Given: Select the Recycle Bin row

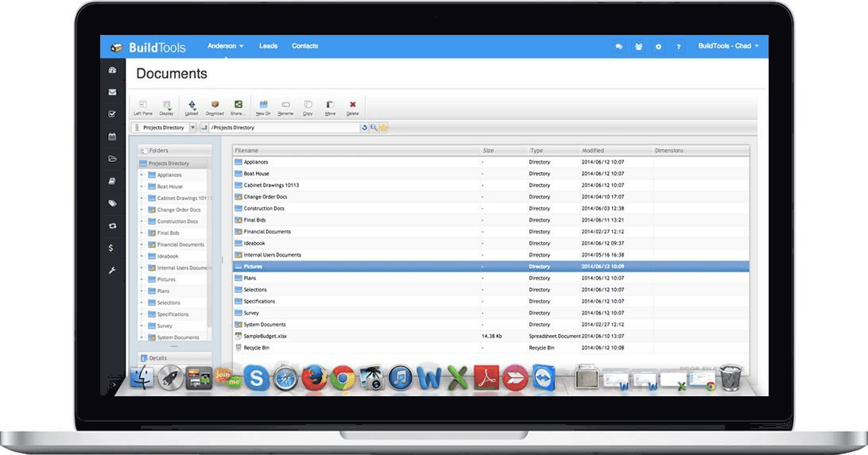Looking at the screenshot, I should (491, 348).
